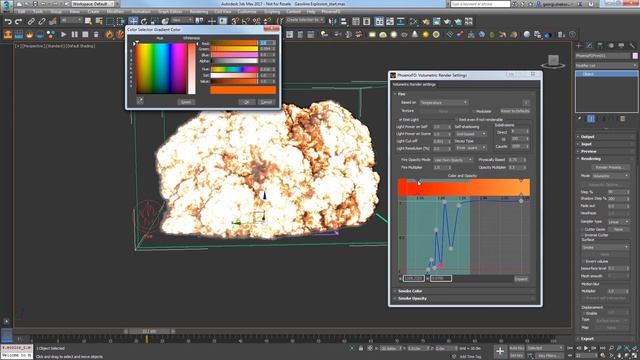Click the save file icon in title bar
Screen dimensions: 640x360
[35, 4]
